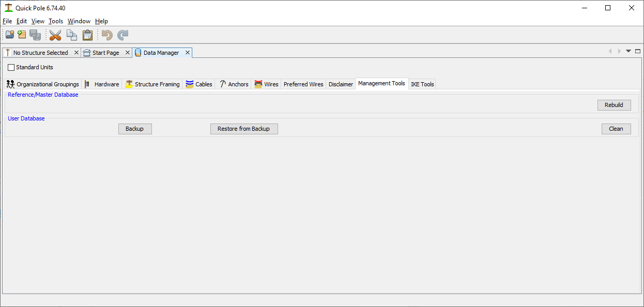Open the File menu

pyautogui.click(x=7, y=21)
